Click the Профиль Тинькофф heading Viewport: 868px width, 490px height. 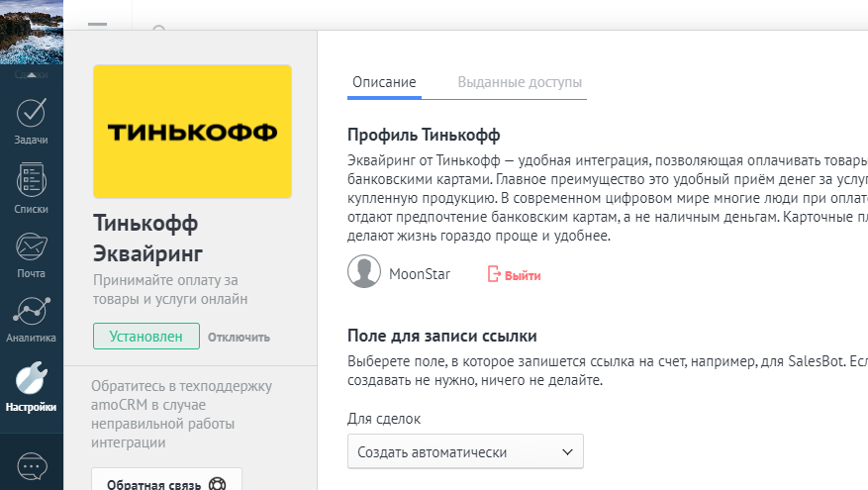[424, 135]
